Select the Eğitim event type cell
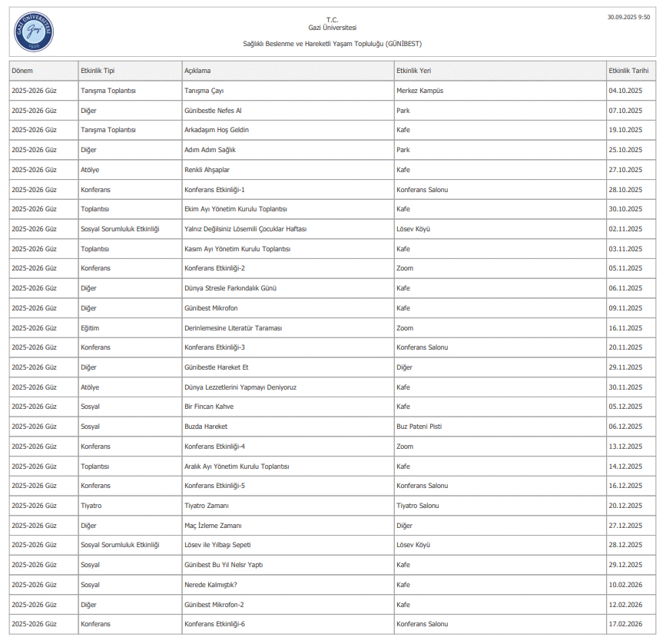The width and height of the screenshot is (666, 644). coord(90,328)
